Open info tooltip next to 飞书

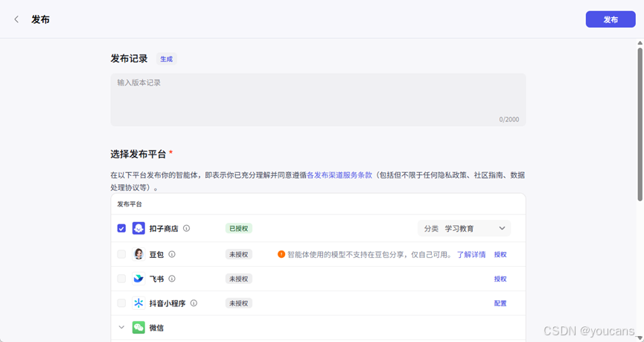[172, 279]
